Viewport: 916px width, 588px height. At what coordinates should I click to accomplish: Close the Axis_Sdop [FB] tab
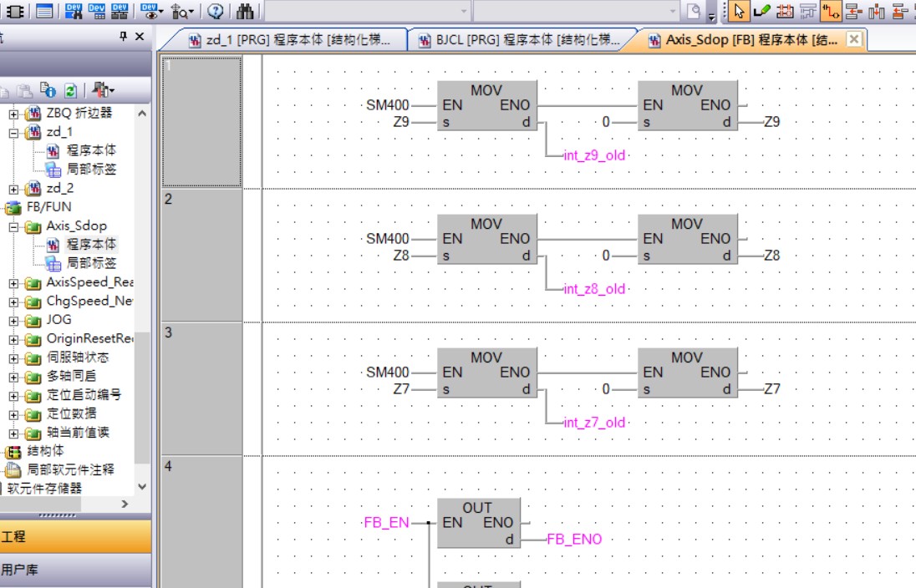pyautogui.click(x=853, y=39)
